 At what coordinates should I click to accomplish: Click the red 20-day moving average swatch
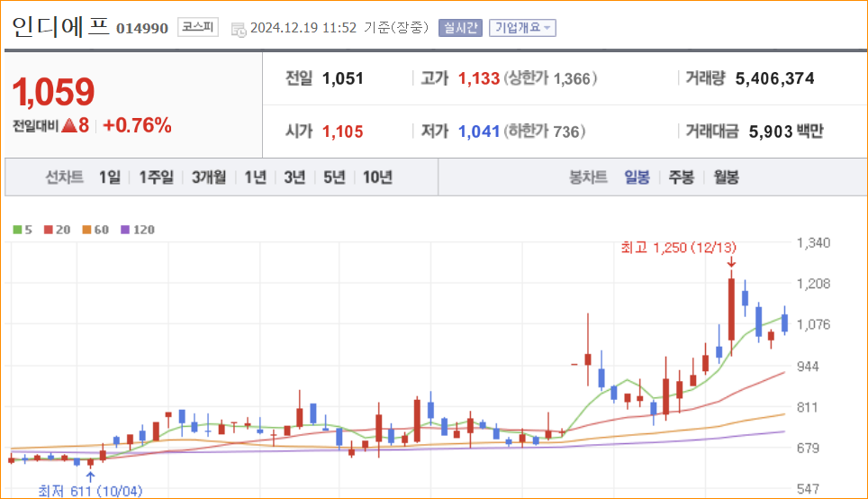[48, 230]
